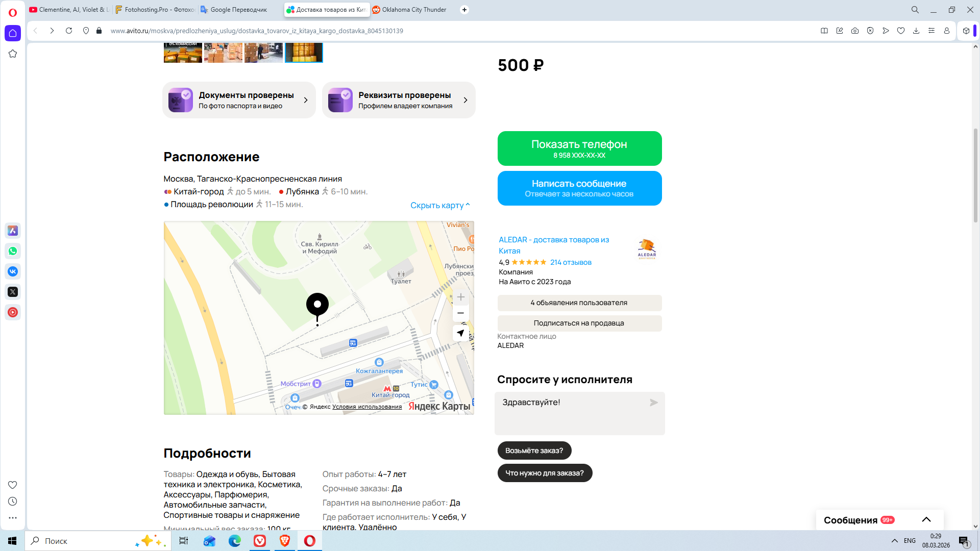
Task: Expand Документы проверены details
Action: click(239, 100)
